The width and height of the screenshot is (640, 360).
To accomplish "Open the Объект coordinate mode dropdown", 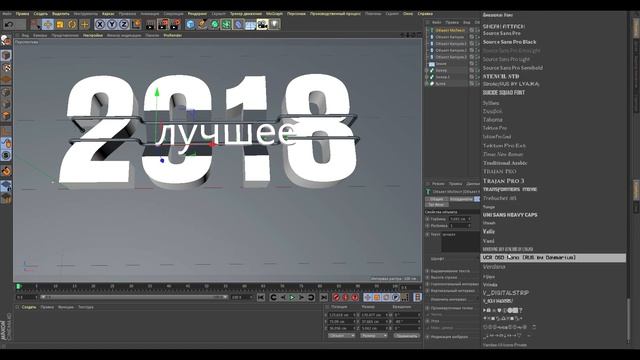I will tap(342, 336).
